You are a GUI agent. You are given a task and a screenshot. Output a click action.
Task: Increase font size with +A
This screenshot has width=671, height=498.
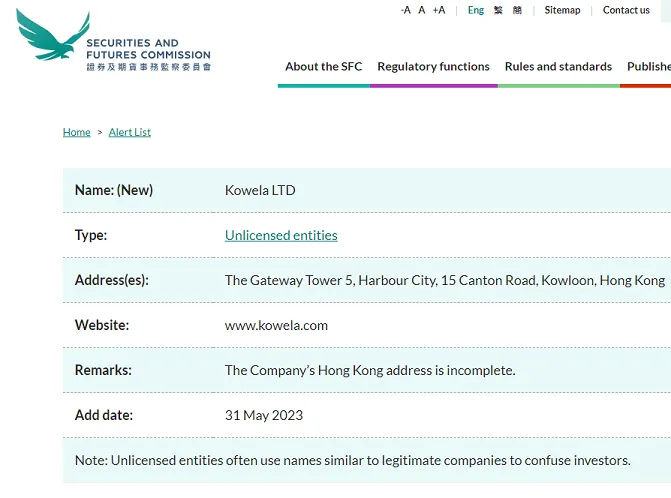click(x=439, y=10)
